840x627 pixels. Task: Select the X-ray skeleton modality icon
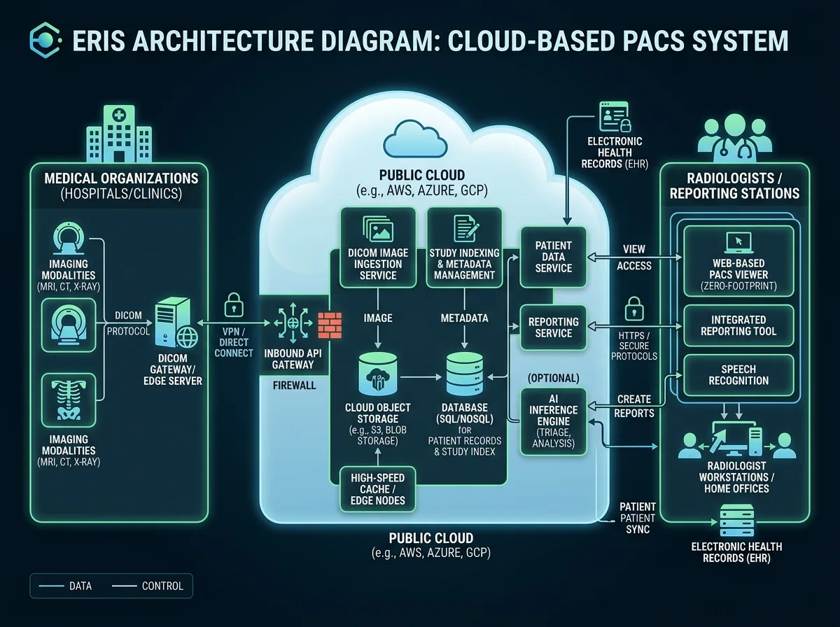point(69,400)
